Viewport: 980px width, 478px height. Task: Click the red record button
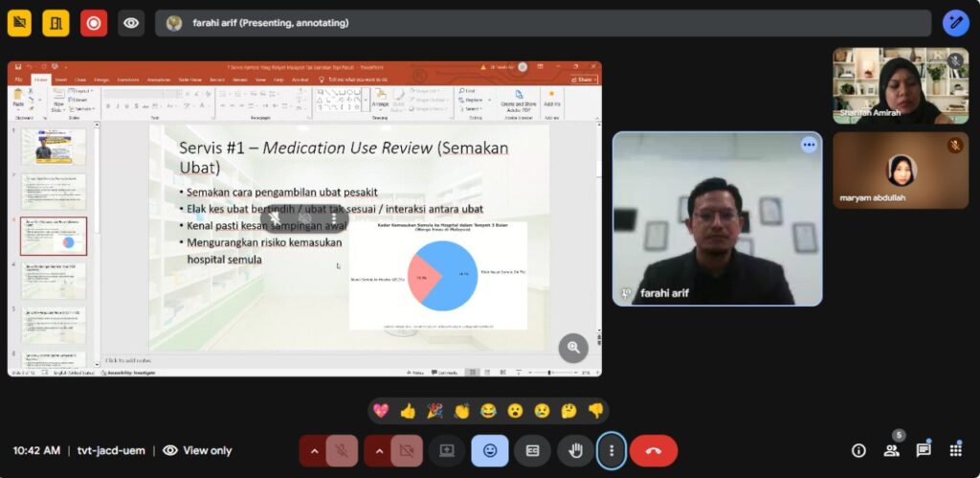click(94, 23)
